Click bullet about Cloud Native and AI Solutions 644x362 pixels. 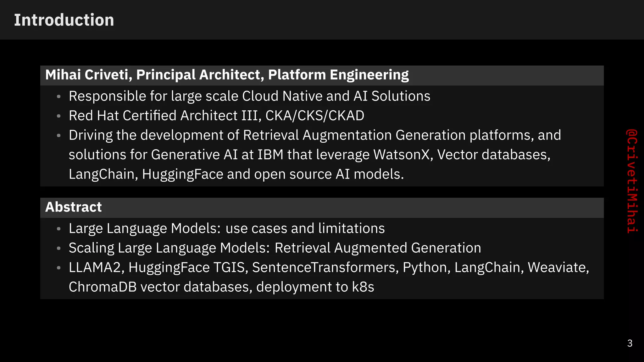coord(249,96)
